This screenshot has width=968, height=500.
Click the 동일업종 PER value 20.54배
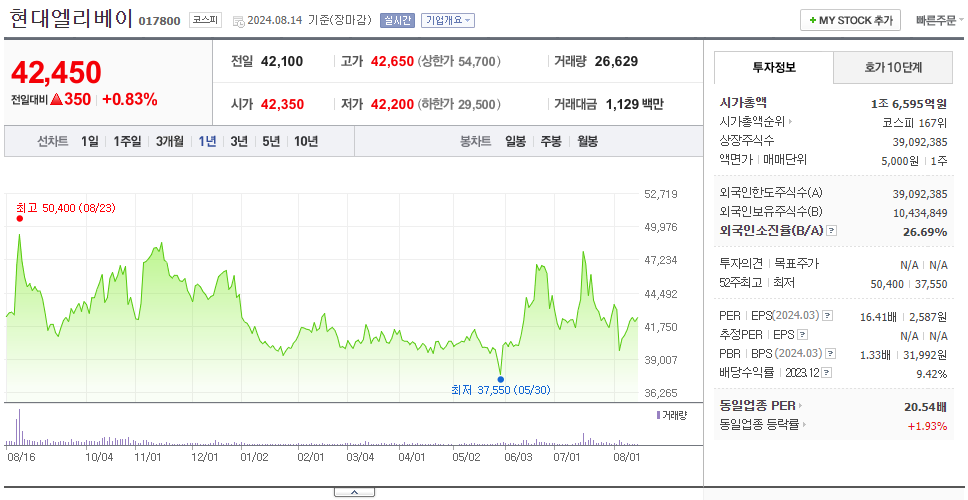pyautogui.click(x=925, y=407)
